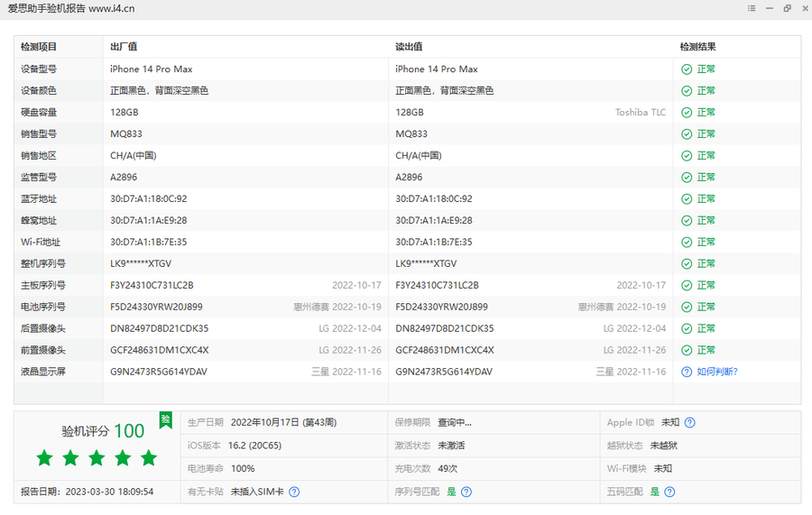Click help icon next to Apple ID锁 未知
This screenshot has width=812, height=515.
(x=690, y=422)
